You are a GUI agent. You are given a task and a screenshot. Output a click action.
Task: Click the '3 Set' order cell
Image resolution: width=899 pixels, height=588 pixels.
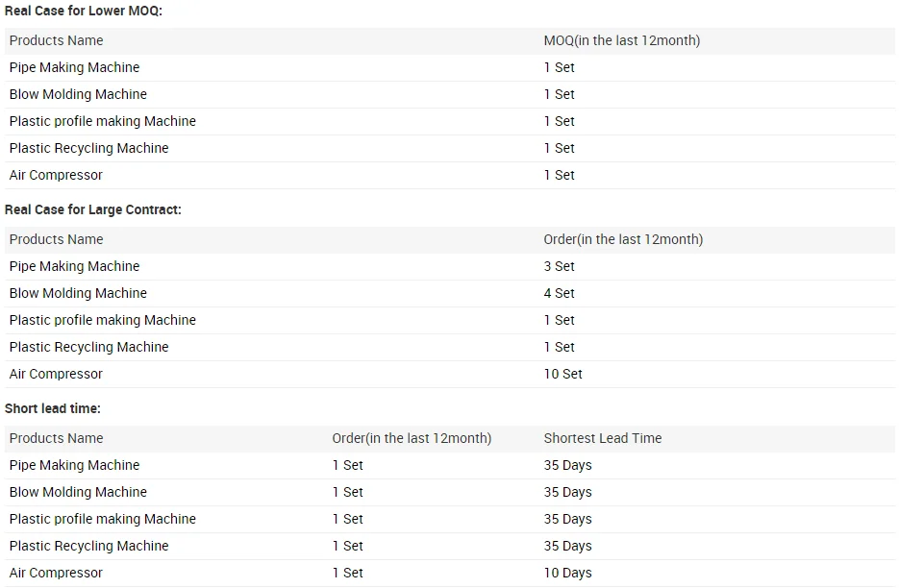click(x=559, y=266)
